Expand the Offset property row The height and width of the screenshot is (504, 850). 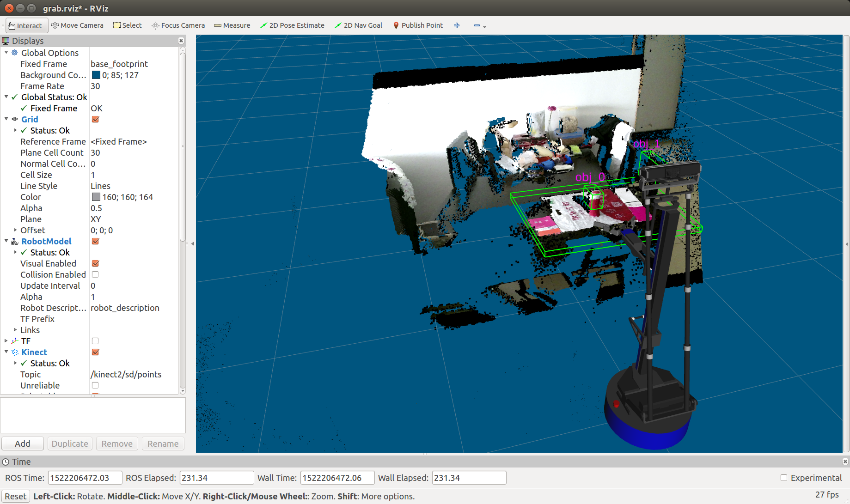pyautogui.click(x=15, y=230)
